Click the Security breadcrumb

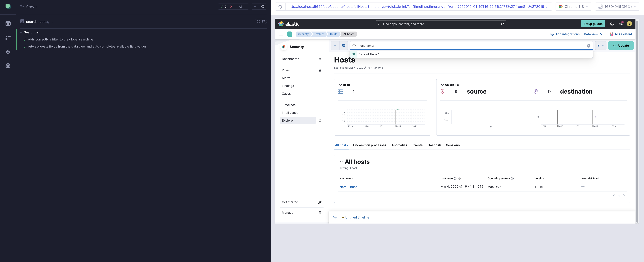(303, 34)
